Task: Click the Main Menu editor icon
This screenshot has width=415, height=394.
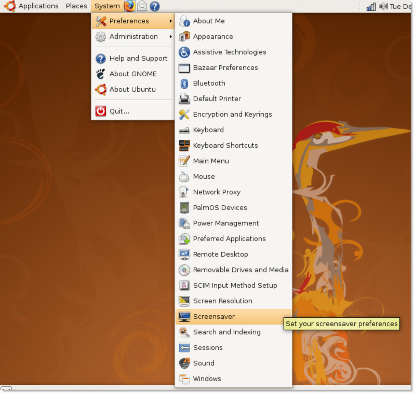Action: pyautogui.click(x=184, y=161)
